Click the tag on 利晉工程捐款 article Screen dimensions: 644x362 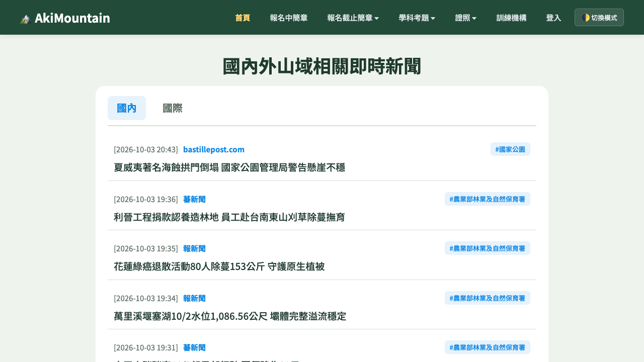(488, 199)
